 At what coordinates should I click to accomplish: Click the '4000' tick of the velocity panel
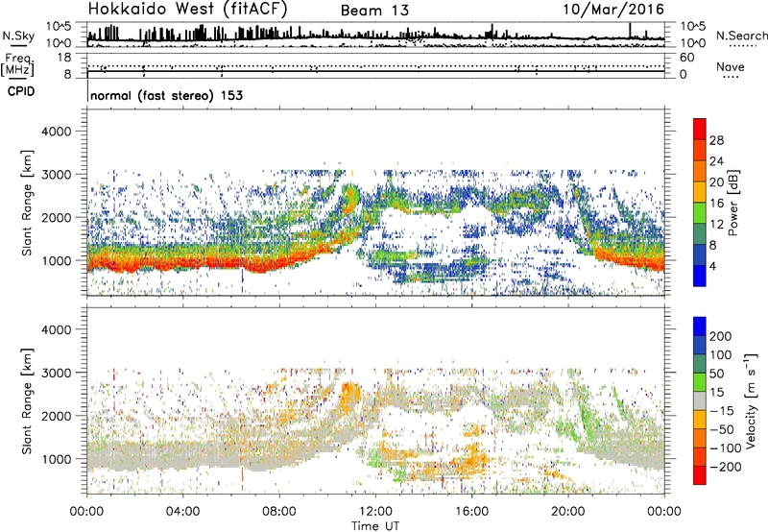coord(57,329)
